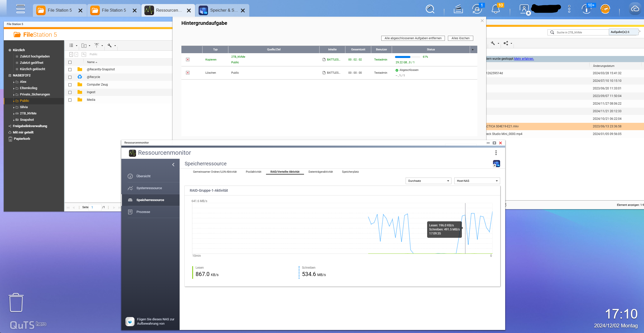Click Alle abgeschlossenen Aufgaben entfernen button
The image size is (644, 333).
(413, 38)
